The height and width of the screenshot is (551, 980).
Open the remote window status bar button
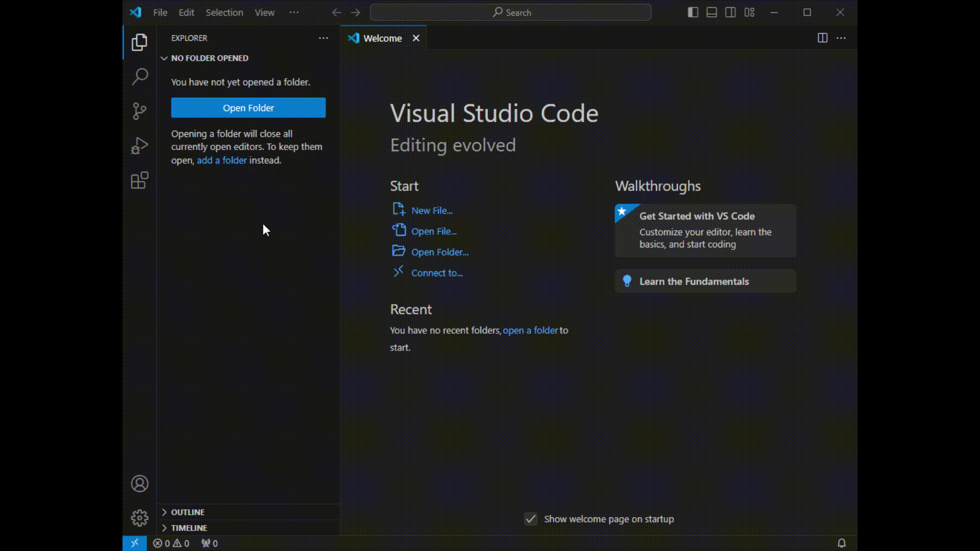tap(135, 543)
